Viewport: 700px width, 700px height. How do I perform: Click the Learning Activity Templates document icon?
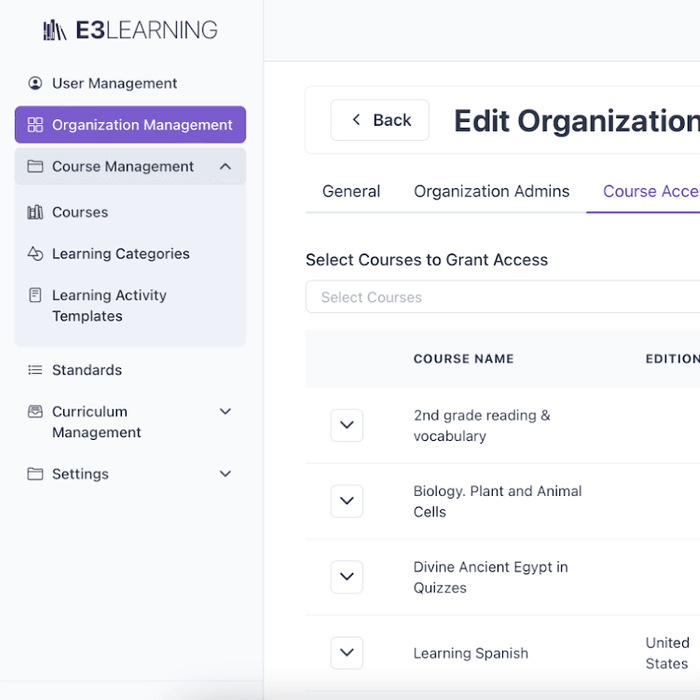click(x=35, y=295)
